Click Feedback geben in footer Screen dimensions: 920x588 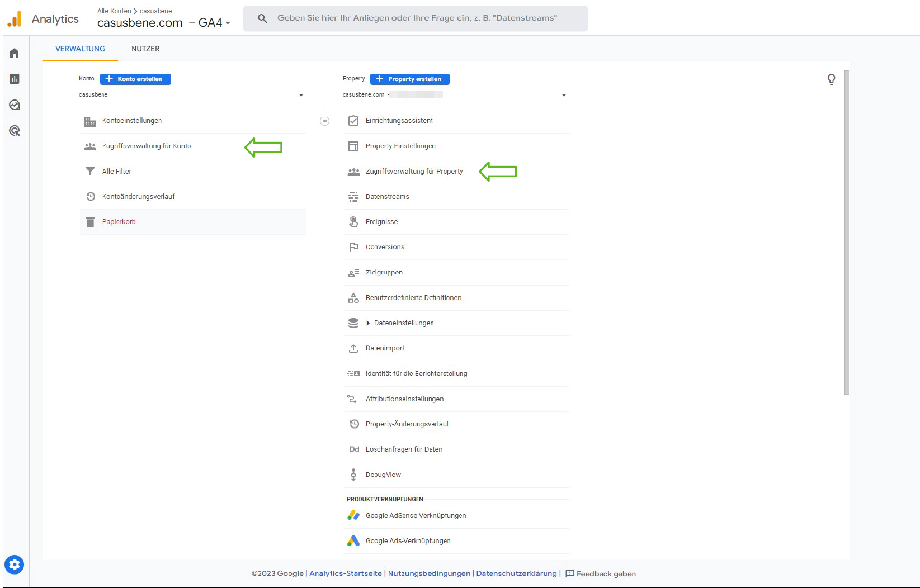601,573
